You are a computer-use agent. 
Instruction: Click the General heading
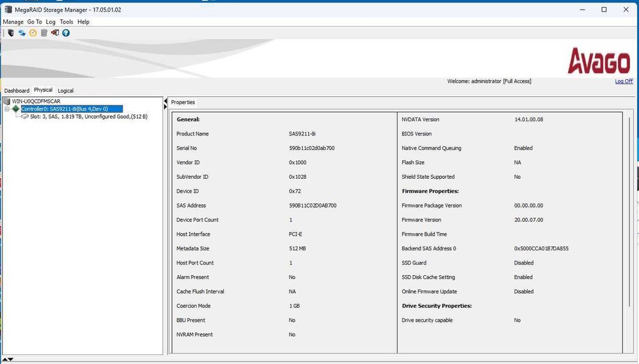tap(188, 119)
